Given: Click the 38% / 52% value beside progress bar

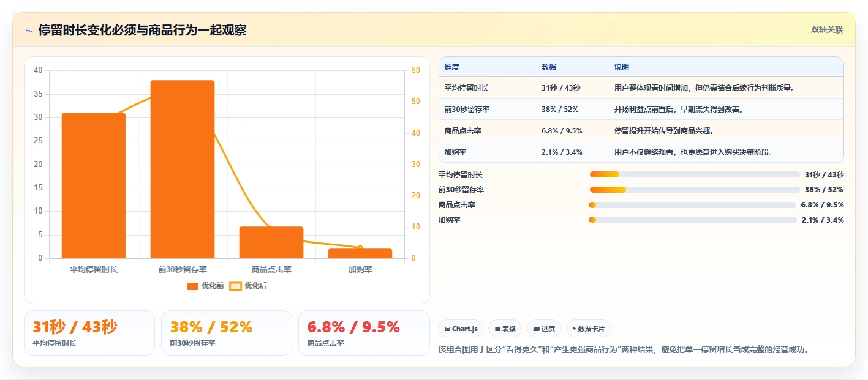Looking at the screenshot, I should click(825, 190).
